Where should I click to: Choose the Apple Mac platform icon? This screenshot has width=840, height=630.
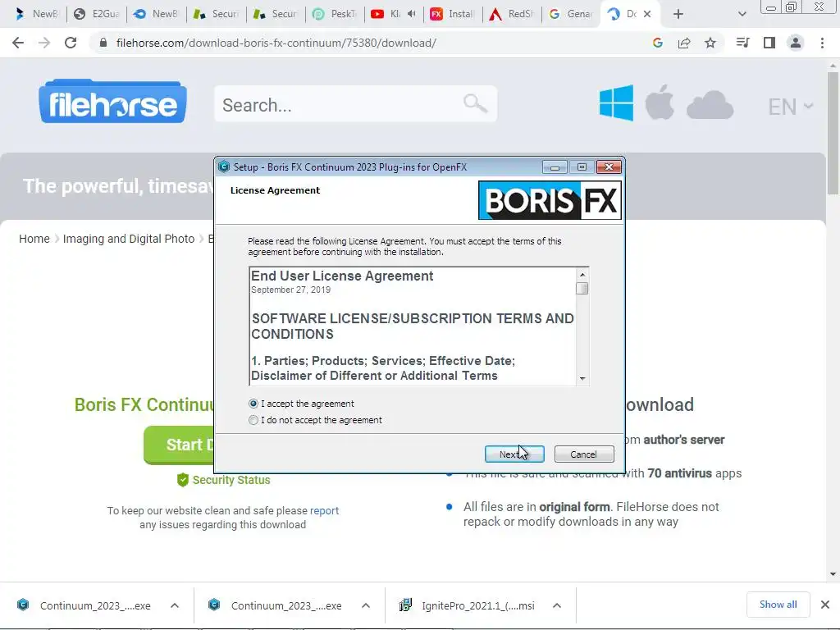pyautogui.click(x=660, y=102)
